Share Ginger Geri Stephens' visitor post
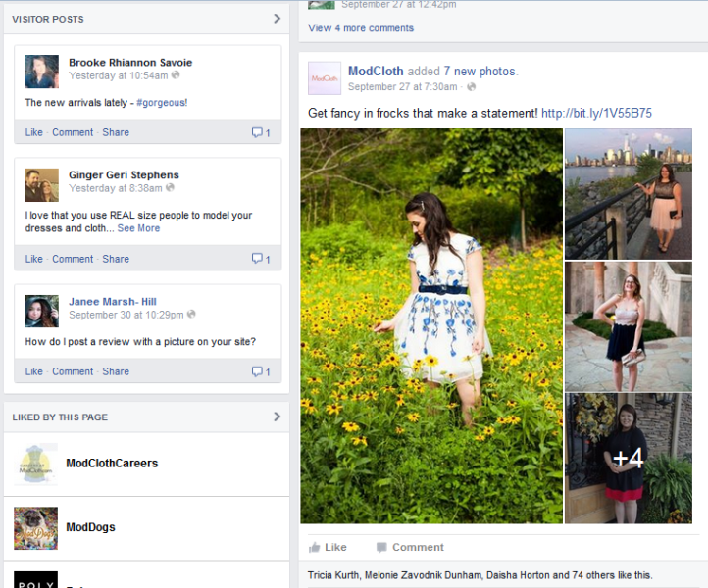The height and width of the screenshot is (588, 708). click(116, 259)
